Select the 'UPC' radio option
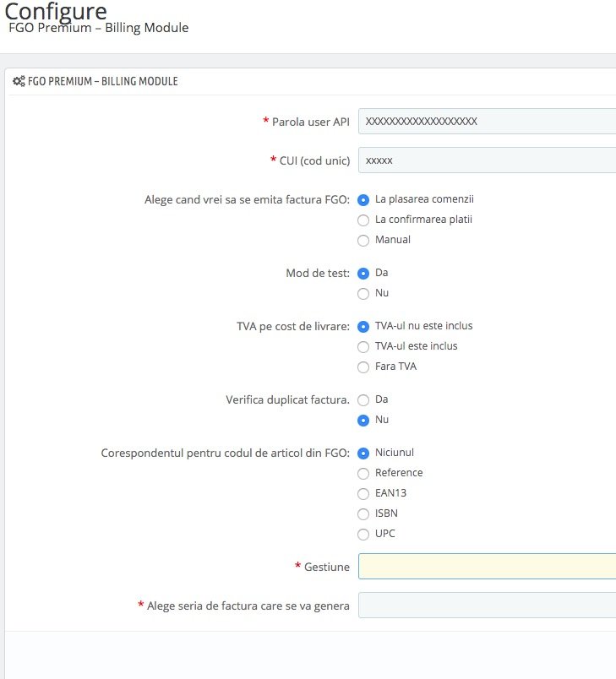Viewport: 616px width, 679px height. (x=363, y=535)
